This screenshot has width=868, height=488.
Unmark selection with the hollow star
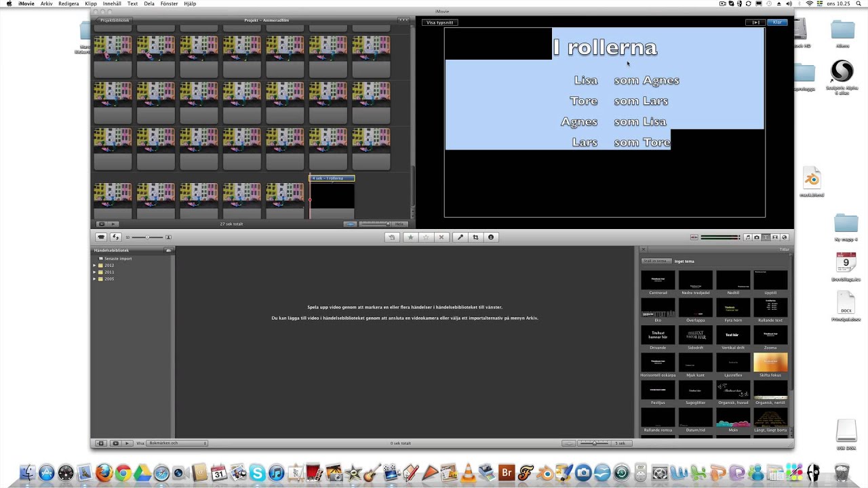pos(426,237)
